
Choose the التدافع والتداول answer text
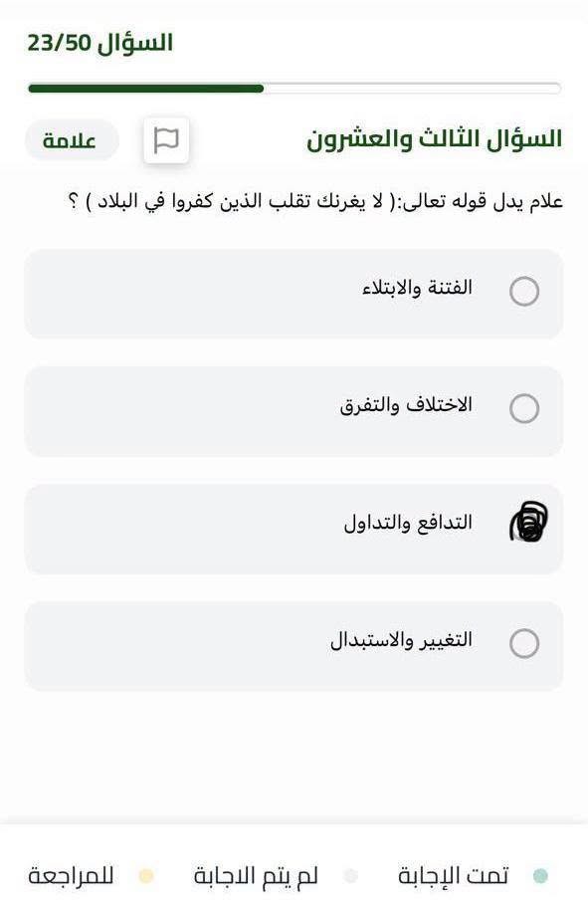click(x=408, y=523)
